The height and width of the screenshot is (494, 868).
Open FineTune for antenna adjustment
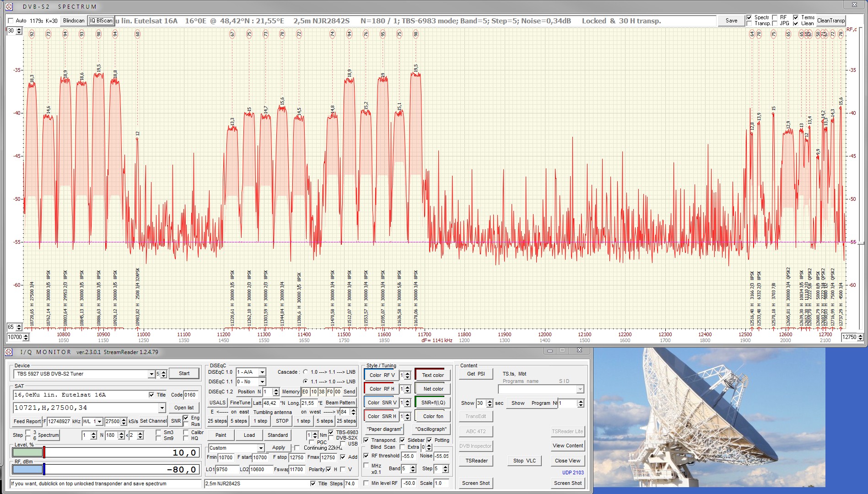pos(240,402)
